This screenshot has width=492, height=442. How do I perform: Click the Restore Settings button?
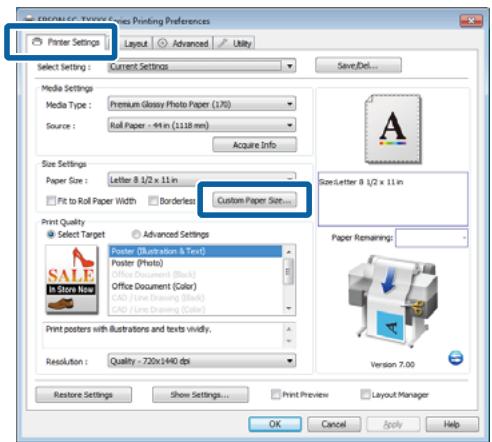pyautogui.click(x=83, y=395)
